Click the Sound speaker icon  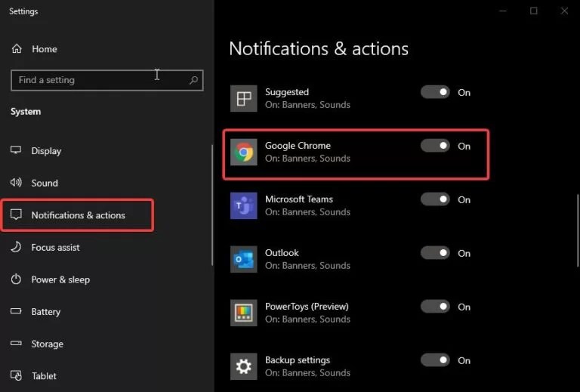coord(16,183)
